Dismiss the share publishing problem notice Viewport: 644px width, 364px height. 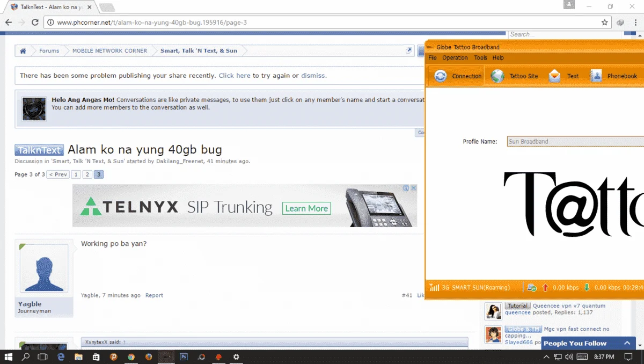pyautogui.click(x=313, y=76)
